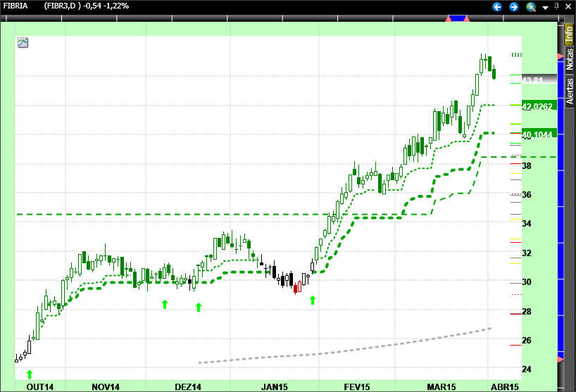Click the red candlestick in January

296,286
